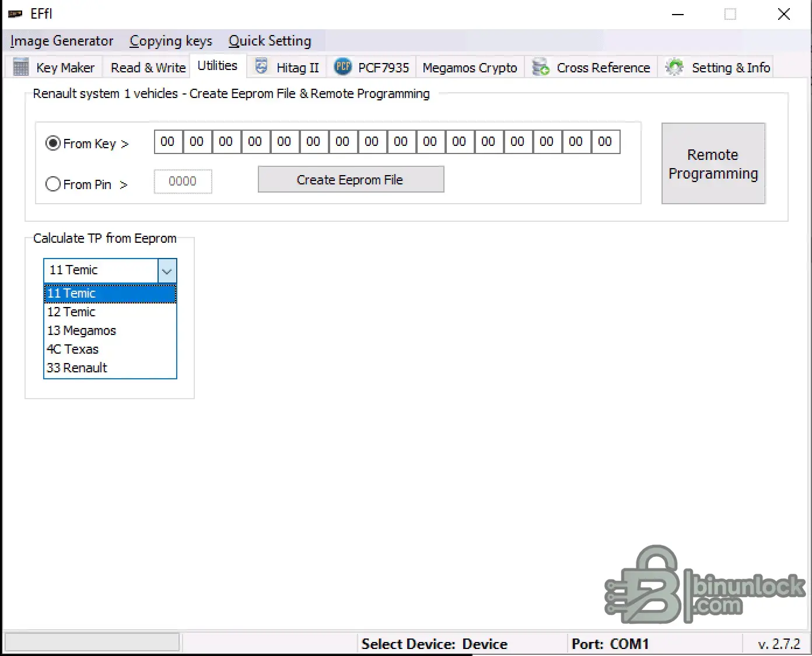Image resolution: width=812 pixels, height=656 pixels.
Task: Switch to the Megamos Crypto tab
Action: 470,67
